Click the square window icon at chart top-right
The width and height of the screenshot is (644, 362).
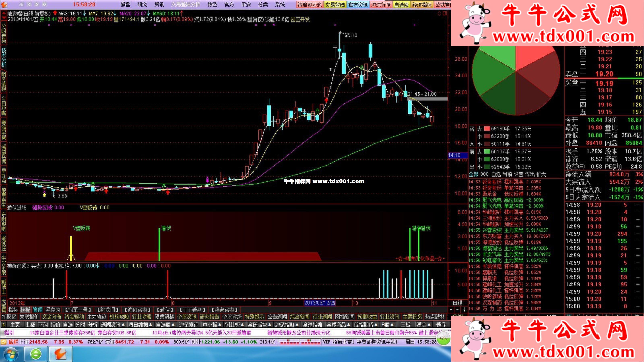click(x=445, y=13)
